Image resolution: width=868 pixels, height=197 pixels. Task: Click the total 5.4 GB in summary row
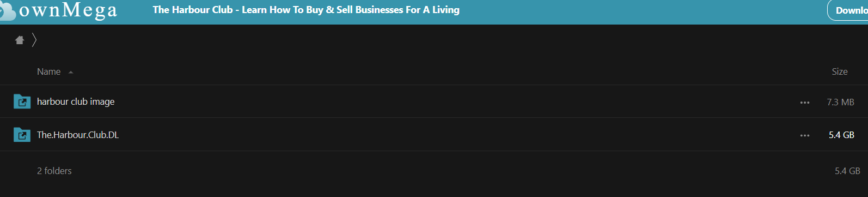click(847, 171)
